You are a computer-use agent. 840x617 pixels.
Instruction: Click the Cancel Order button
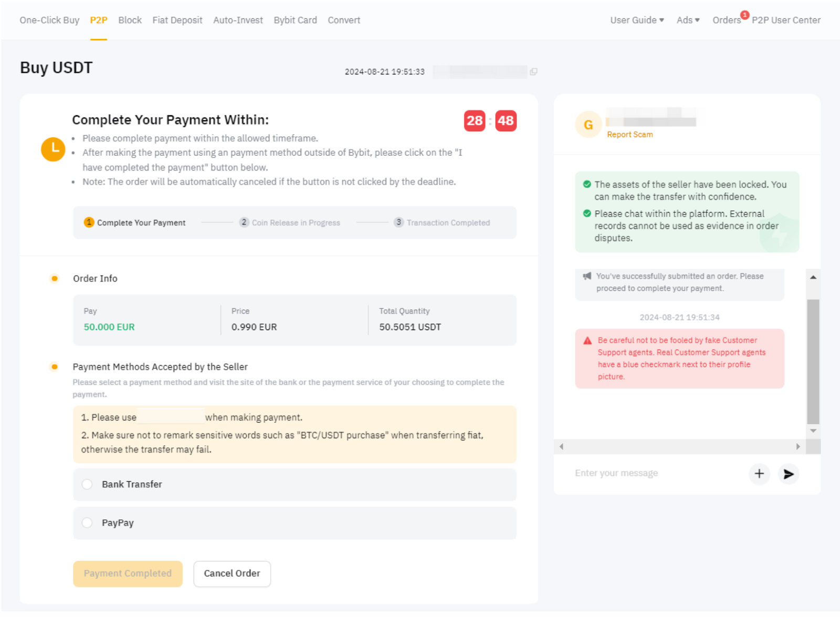232,573
